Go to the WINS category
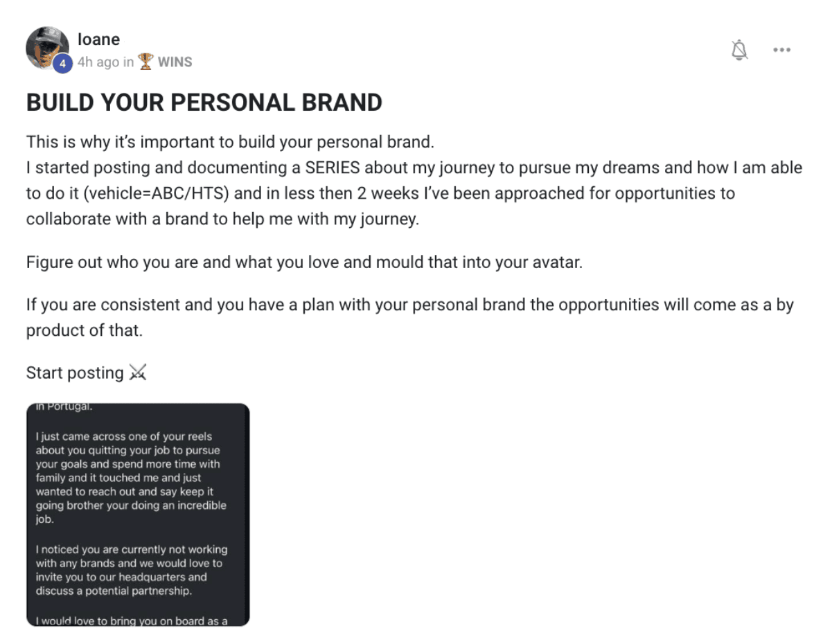Image resolution: width=823 pixels, height=644 pixels. (175, 62)
